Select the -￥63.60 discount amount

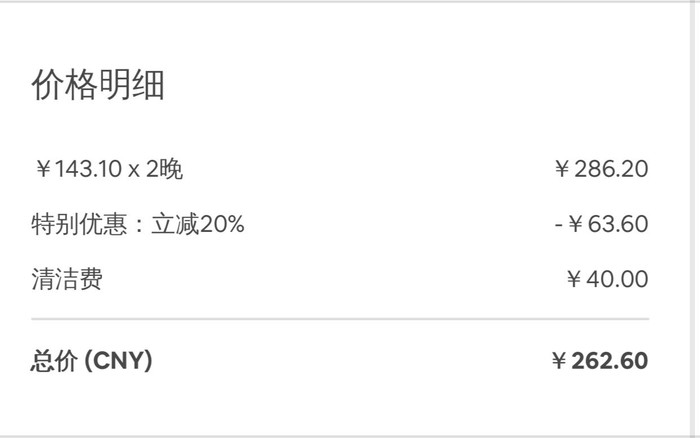(601, 225)
